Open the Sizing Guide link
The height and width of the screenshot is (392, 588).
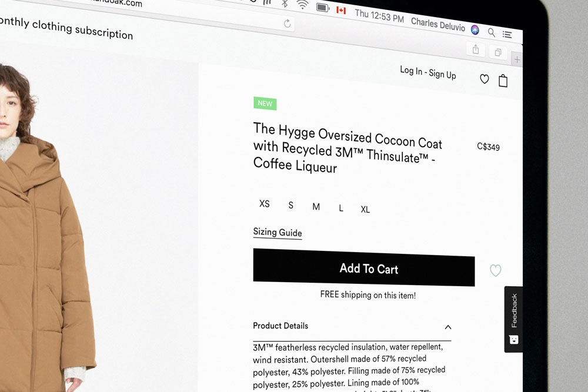coord(278,232)
